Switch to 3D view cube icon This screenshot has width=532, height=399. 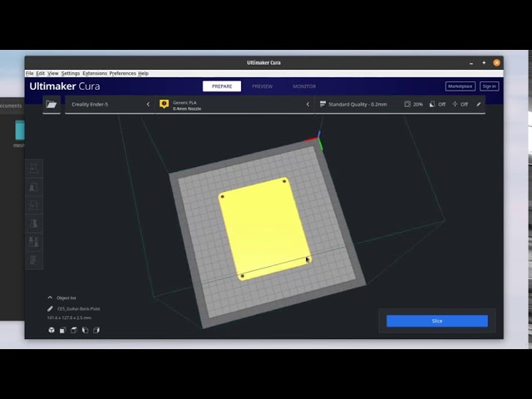click(52, 330)
